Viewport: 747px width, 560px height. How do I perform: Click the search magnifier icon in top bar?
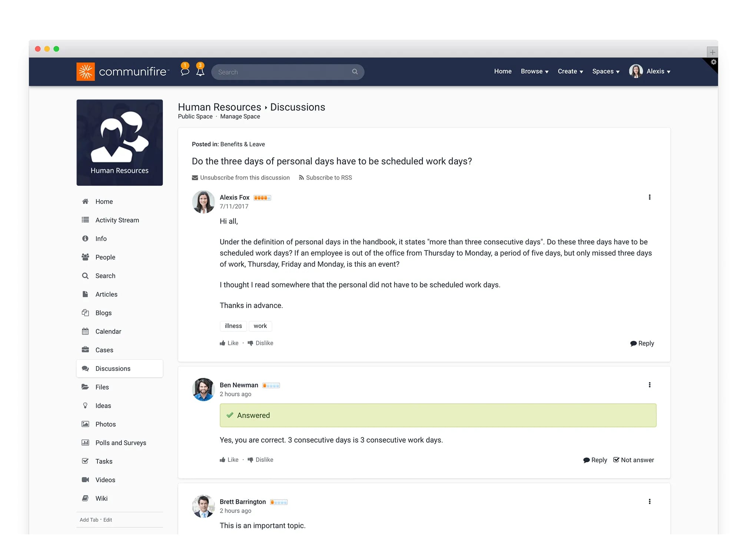[x=355, y=72]
